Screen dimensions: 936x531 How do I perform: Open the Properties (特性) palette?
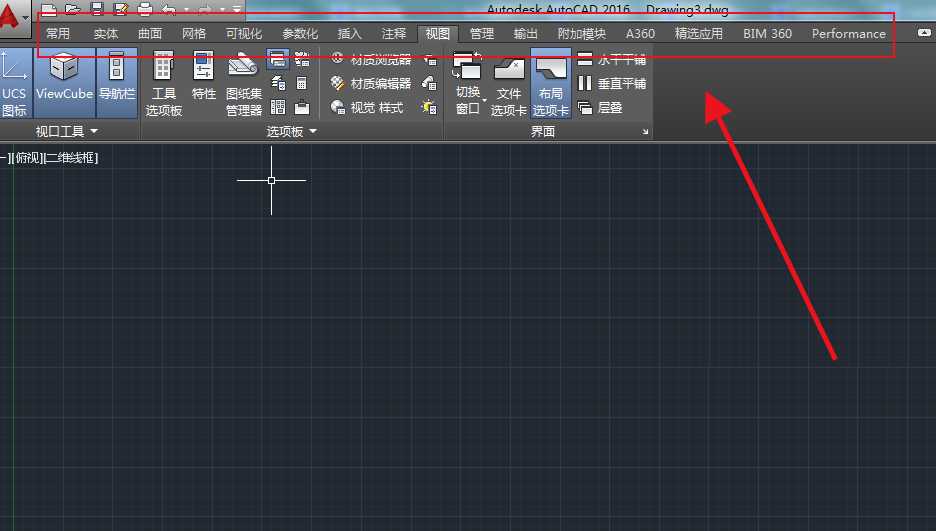point(203,76)
